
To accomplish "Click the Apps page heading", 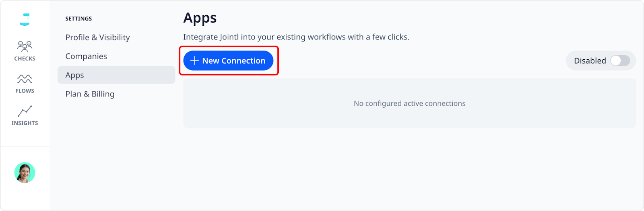I will [200, 18].
